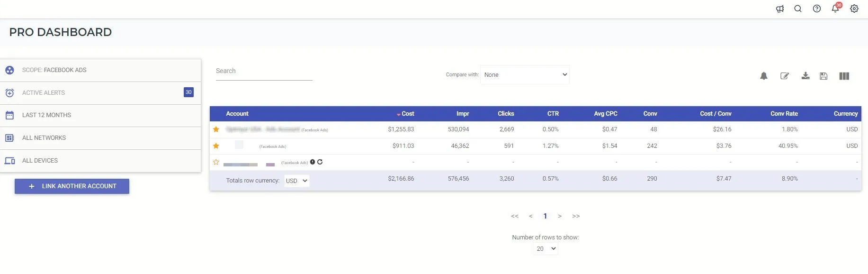The height and width of the screenshot is (274, 868).
Task: Open the column chooser icon
Action: pyautogui.click(x=844, y=76)
